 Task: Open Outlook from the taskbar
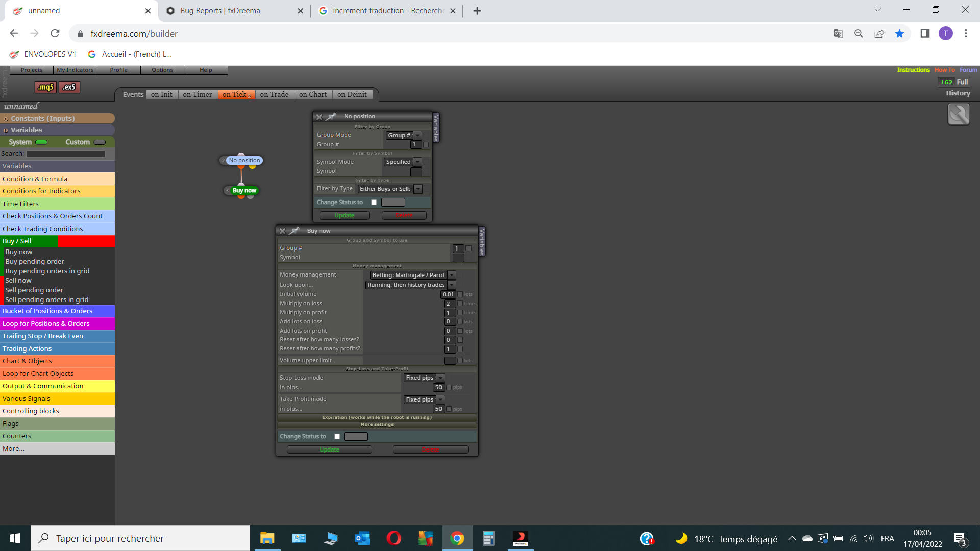362,538
